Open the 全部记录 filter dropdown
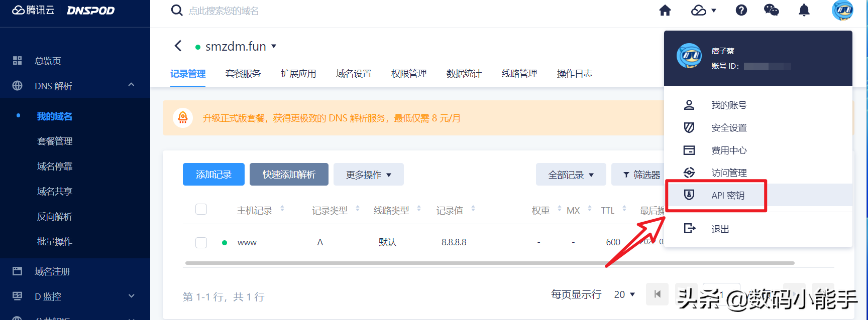Viewport: 868px width, 320px height. (571, 175)
